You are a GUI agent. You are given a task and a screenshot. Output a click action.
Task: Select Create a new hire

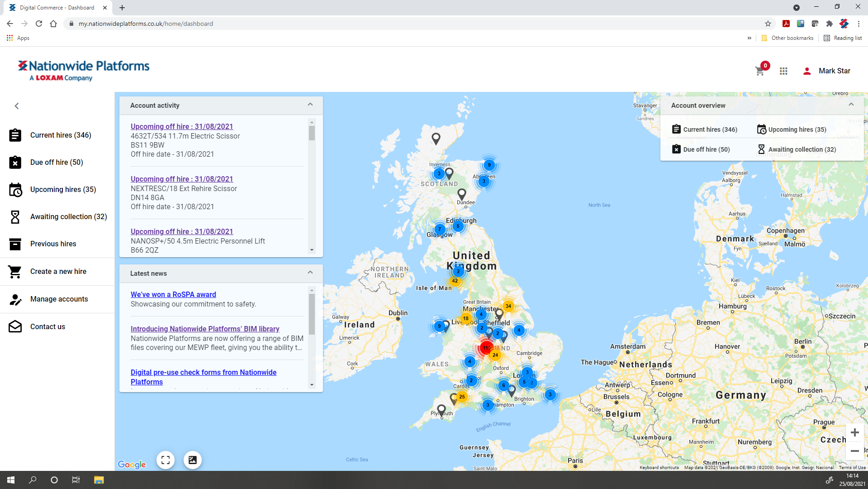click(x=58, y=271)
